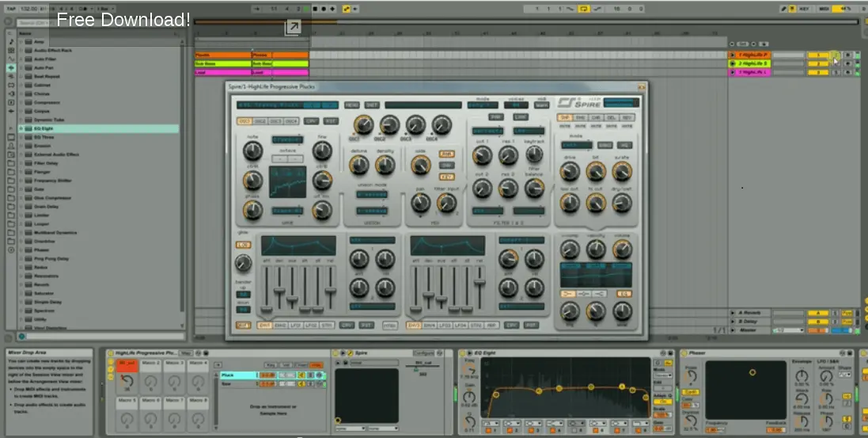Select the Audio Effects category icon
Screen dimensions: 868x438
(11, 67)
